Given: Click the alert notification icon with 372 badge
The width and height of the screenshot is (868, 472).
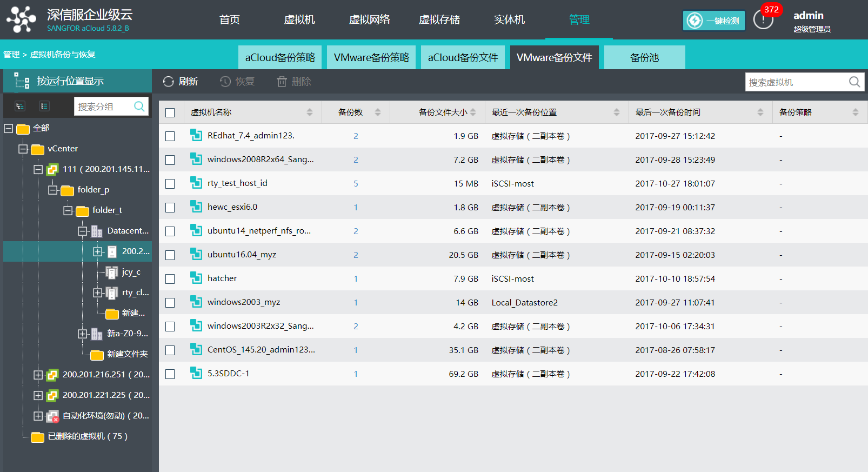Looking at the screenshot, I should pos(763,19).
